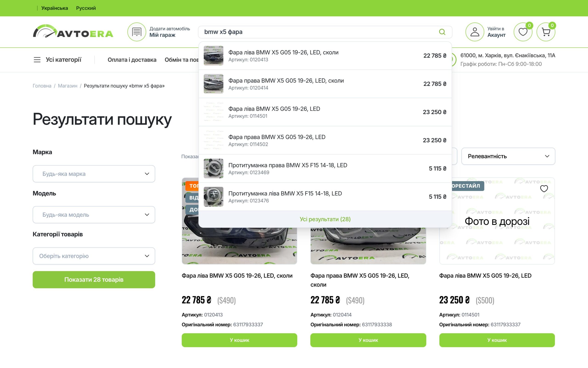Select suggestion Протитуманка права BMW X5 F15
Screen dimensions: 588x368
click(x=325, y=169)
